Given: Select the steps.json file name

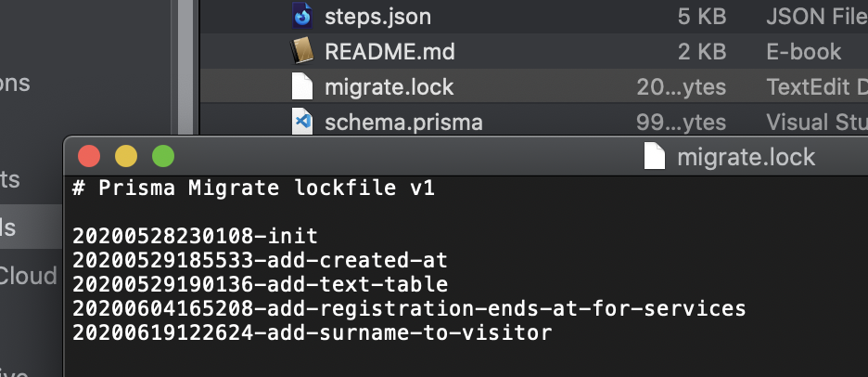Looking at the screenshot, I should coord(377,17).
